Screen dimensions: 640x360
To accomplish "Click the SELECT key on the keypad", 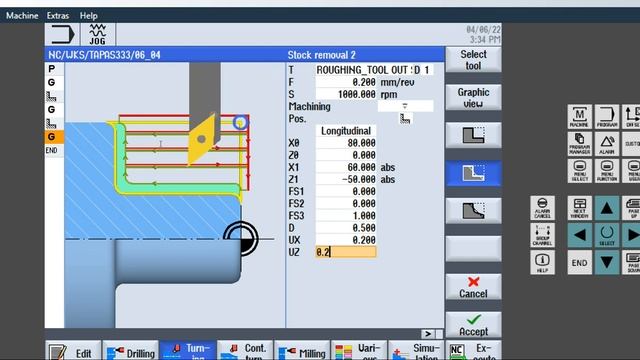I will tap(607, 235).
